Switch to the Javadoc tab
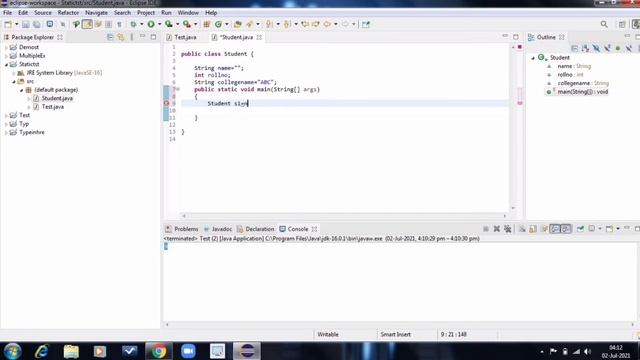This screenshot has height=360, width=640. point(218,229)
